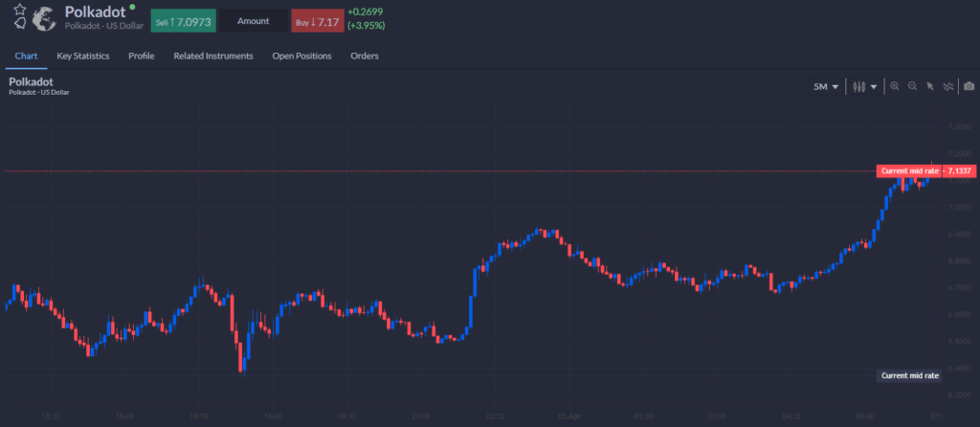Click the Amount input field
Screen dimensions: 980x427
click(253, 21)
